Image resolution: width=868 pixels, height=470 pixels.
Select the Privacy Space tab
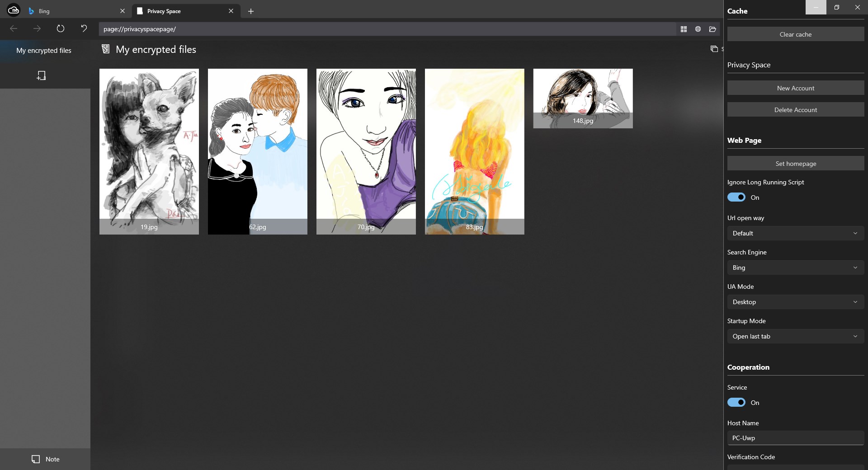186,11
